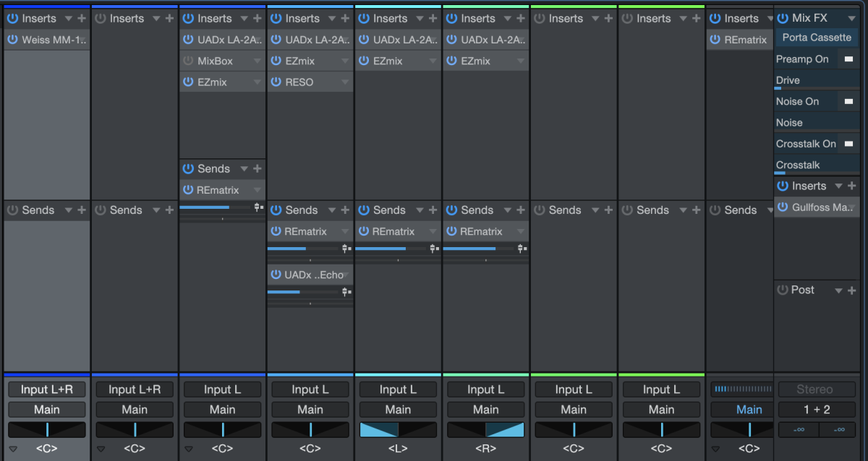Viewport: 868px width, 461px height.
Task: Open Main output selector on <R> panned channel
Action: coord(486,410)
